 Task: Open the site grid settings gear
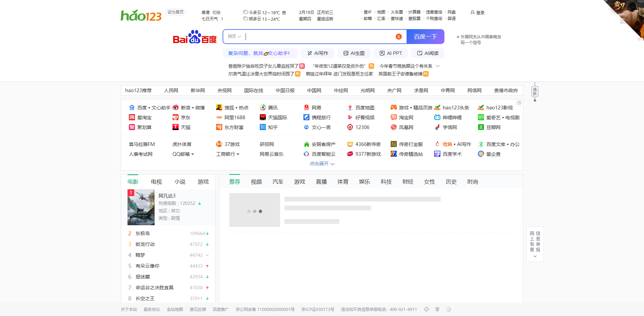pos(519,103)
